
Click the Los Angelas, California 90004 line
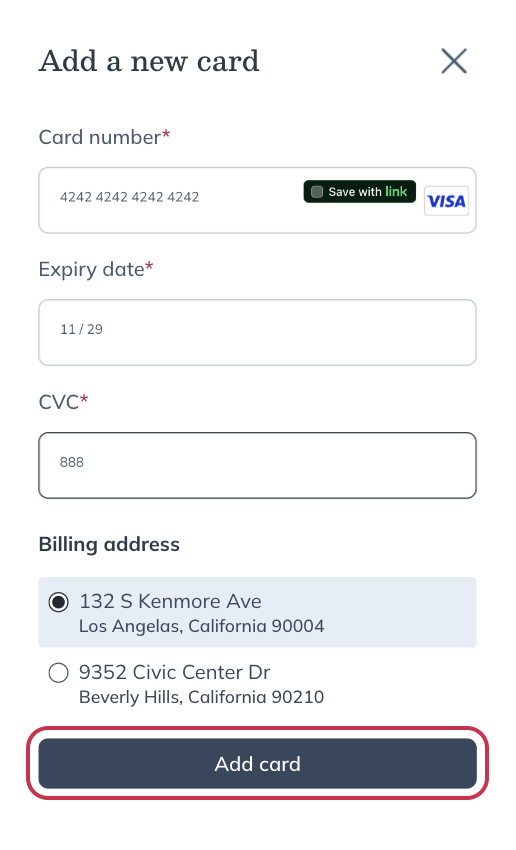pos(202,626)
